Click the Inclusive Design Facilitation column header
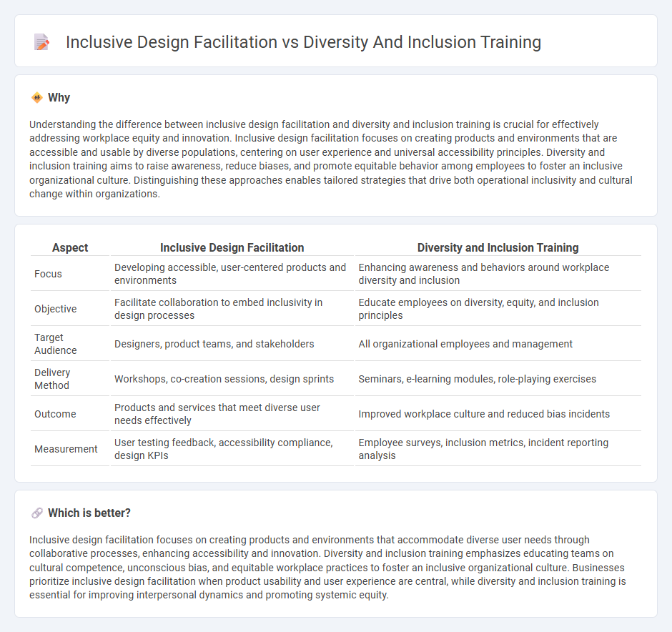This screenshot has height=632, width=672. (232, 247)
